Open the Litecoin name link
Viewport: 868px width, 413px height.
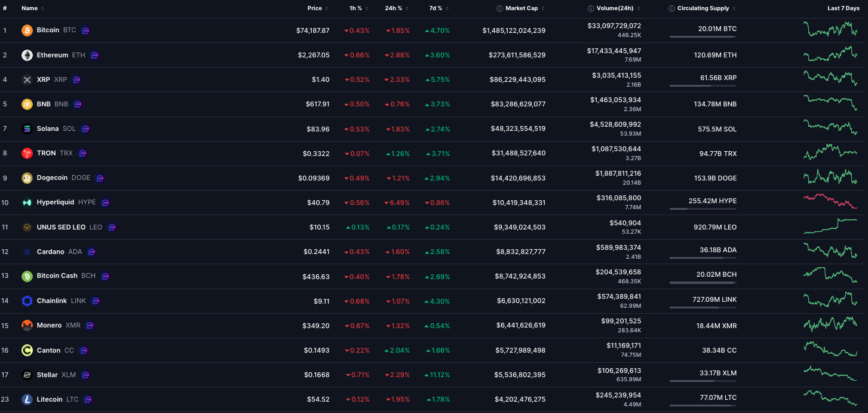click(x=50, y=399)
